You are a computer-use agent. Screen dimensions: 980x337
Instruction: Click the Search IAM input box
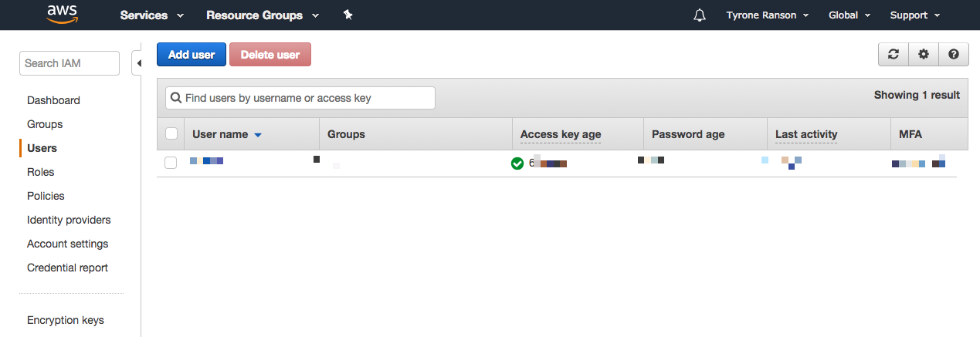70,63
